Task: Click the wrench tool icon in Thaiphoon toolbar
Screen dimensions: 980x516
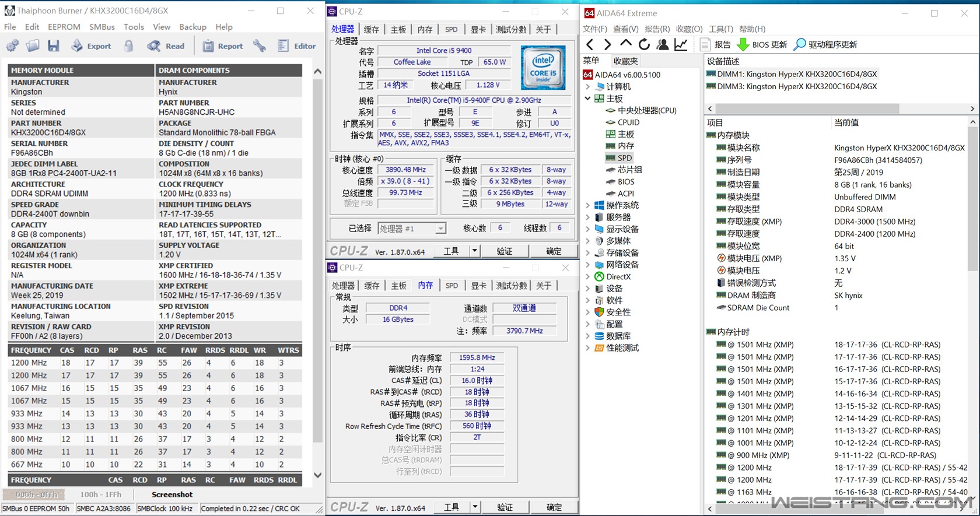Action: coord(260,46)
